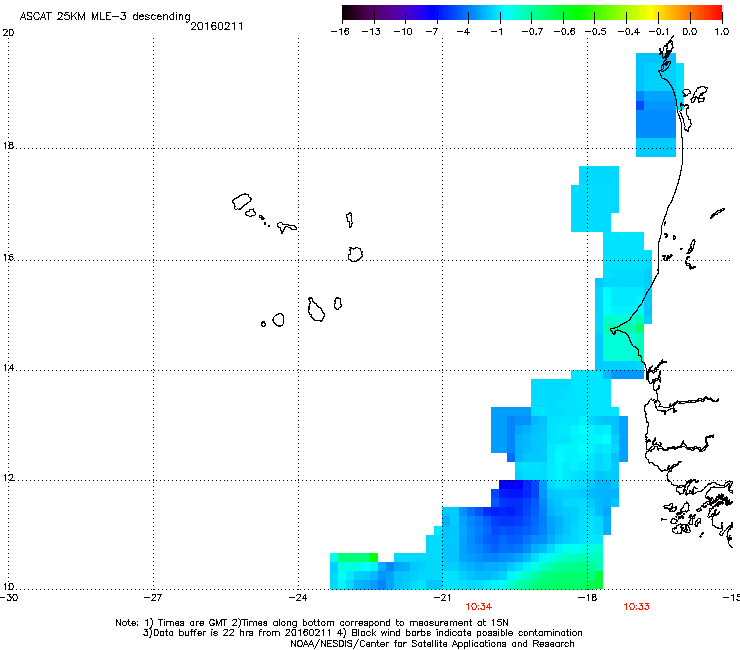
Task: Click the 18 latitude axis label
Action: click(x=8, y=146)
